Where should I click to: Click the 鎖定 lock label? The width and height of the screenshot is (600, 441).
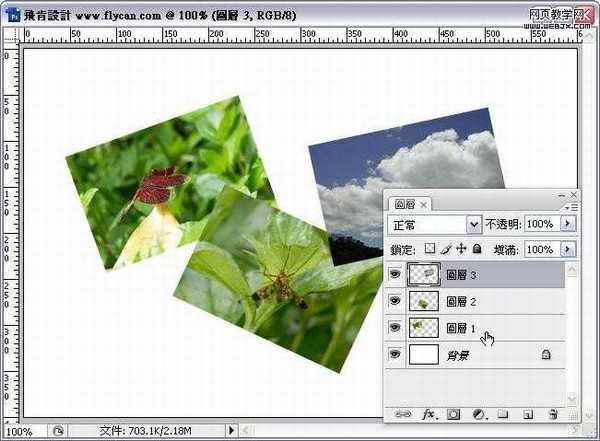click(x=403, y=250)
